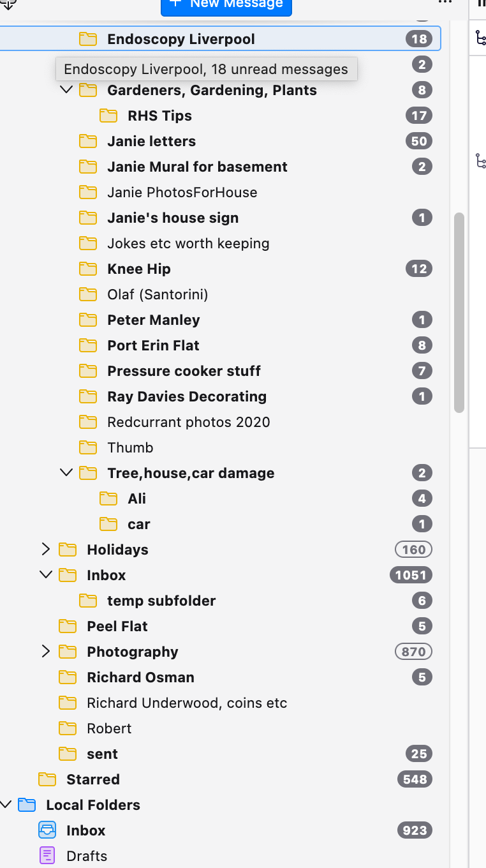Screen dimensions: 486x868
Task: Click the RHS Tips folder icon
Action: tap(108, 116)
